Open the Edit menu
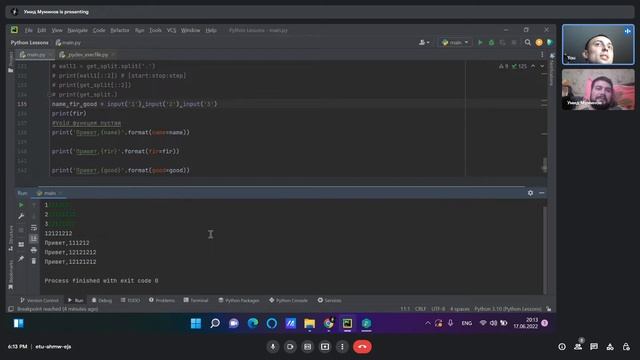The height and width of the screenshot is (360, 640). [x=42, y=30]
